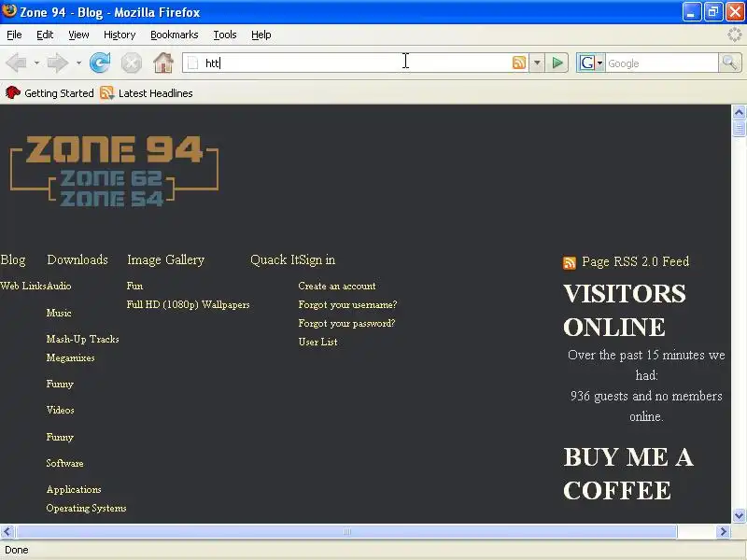This screenshot has height=560, width=747.
Task: Open the Back history dropdown arrow
Action: coord(36,63)
